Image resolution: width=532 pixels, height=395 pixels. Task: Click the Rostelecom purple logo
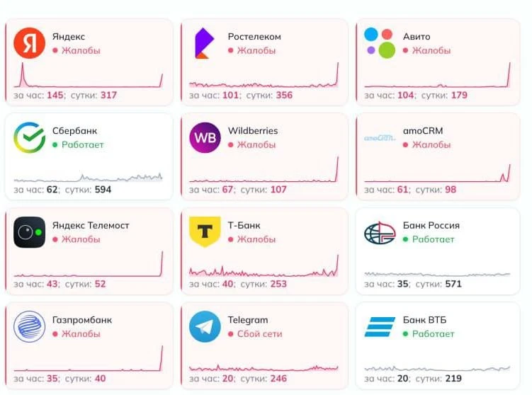click(204, 43)
